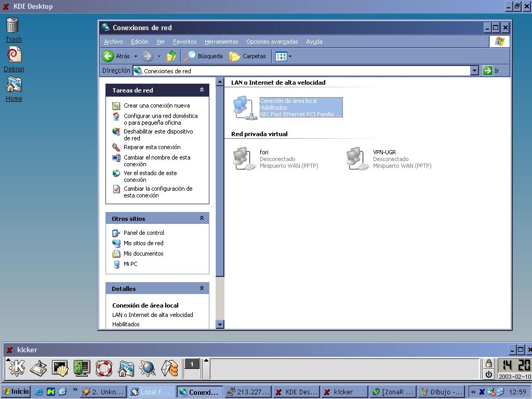Switch to Dibujo taskbar window

pyautogui.click(x=441, y=392)
